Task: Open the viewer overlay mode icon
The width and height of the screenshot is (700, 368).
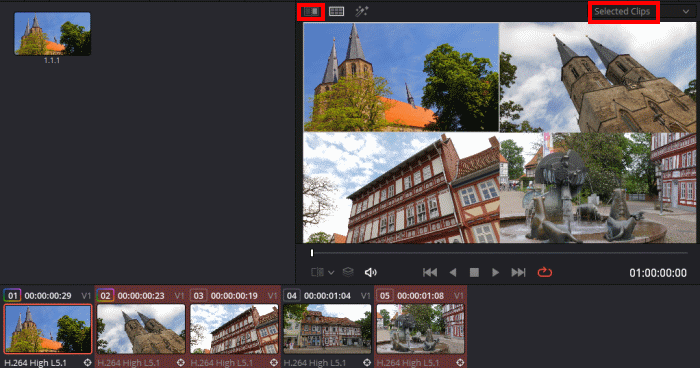Action: coord(317,272)
